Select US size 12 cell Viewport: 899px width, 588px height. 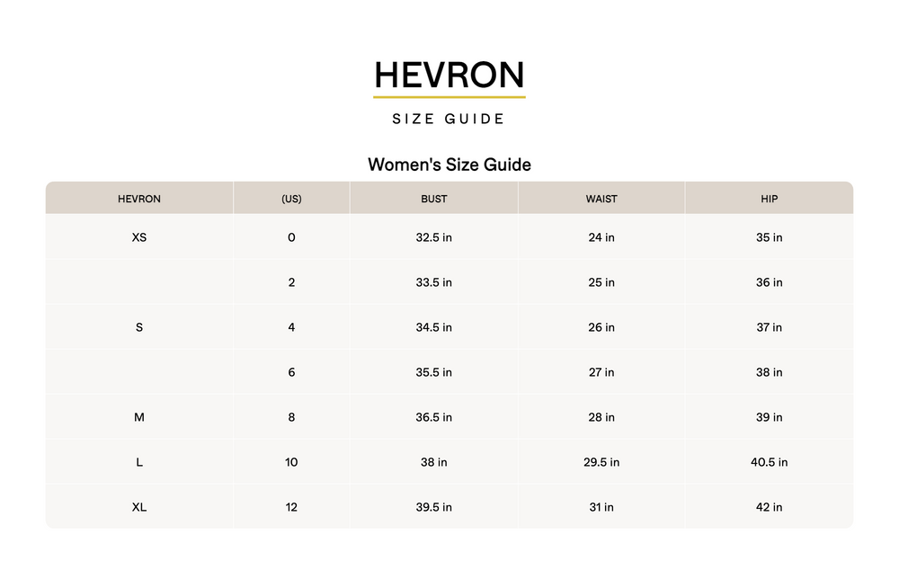click(291, 507)
